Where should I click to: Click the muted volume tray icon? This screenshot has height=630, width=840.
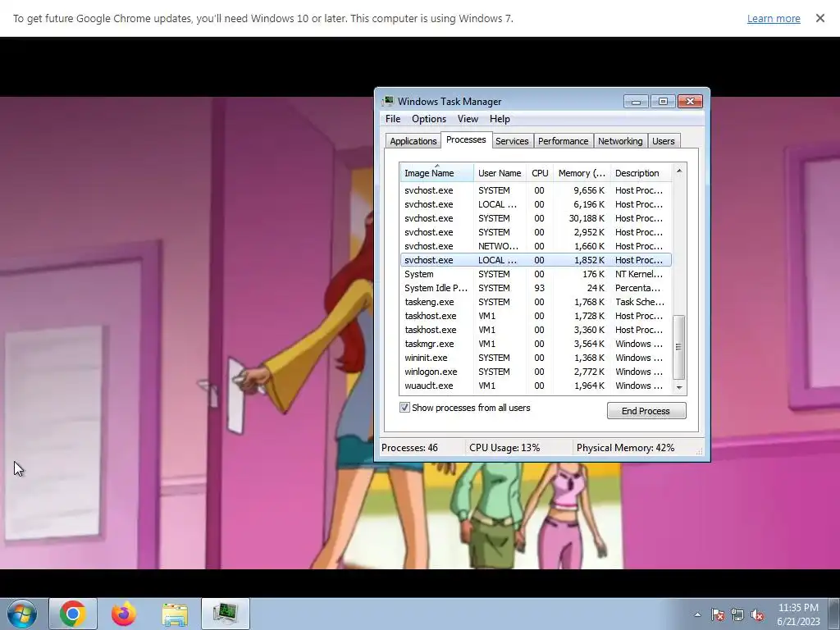[757, 614]
